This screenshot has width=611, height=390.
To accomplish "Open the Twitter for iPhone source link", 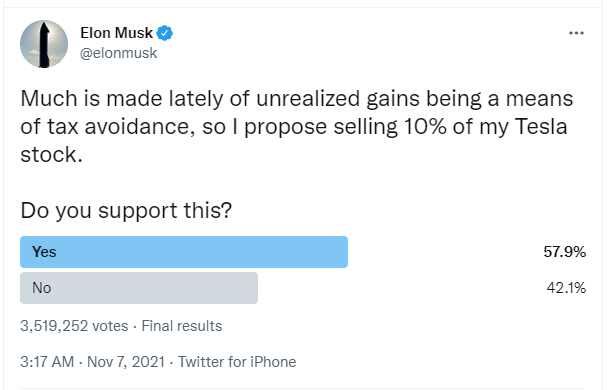I will [x=237, y=362].
